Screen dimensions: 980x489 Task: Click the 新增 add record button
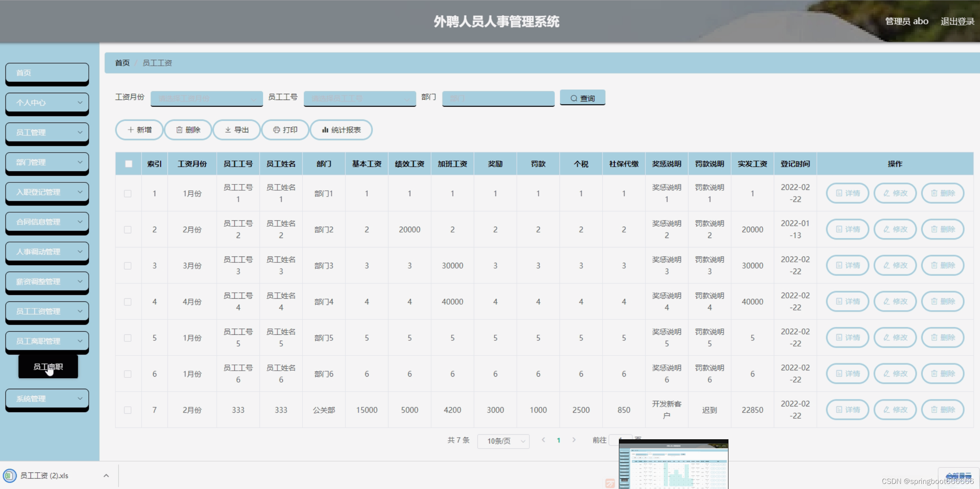point(139,130)
